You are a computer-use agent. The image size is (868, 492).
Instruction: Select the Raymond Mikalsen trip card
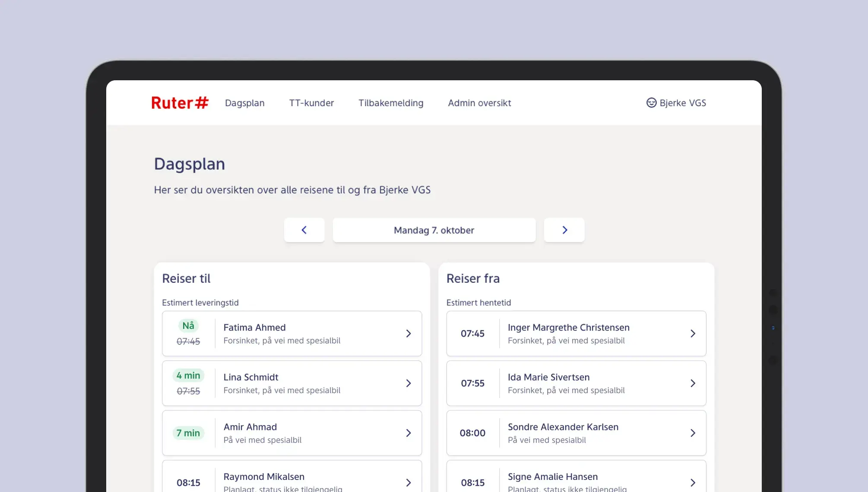[291, 480]
